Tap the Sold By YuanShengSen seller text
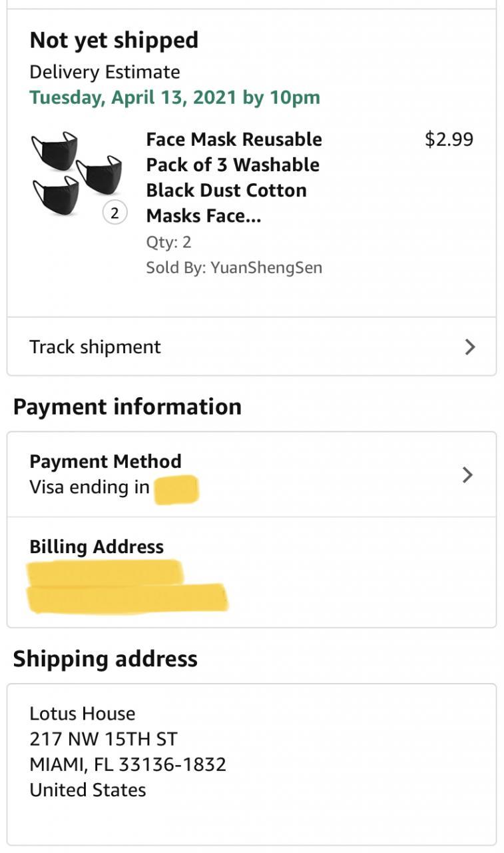The height and width of the screenshot is (853, 504). click(x=234, y=268)
